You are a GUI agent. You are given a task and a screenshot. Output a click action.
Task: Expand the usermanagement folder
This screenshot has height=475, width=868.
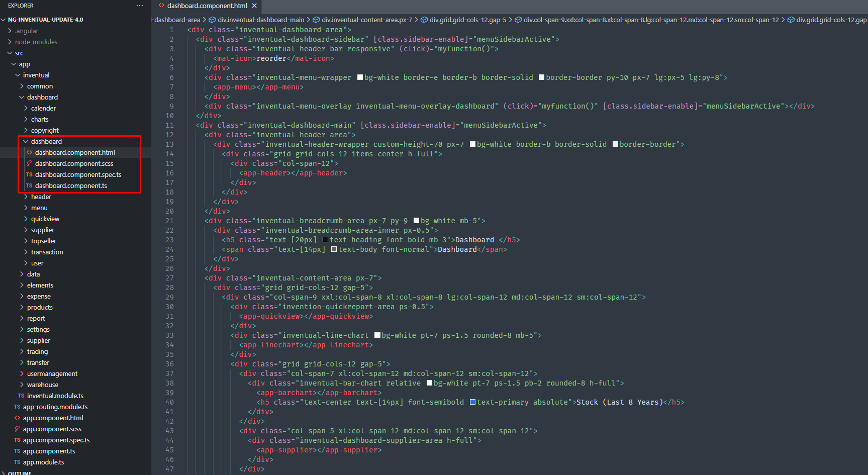point(22,373)
